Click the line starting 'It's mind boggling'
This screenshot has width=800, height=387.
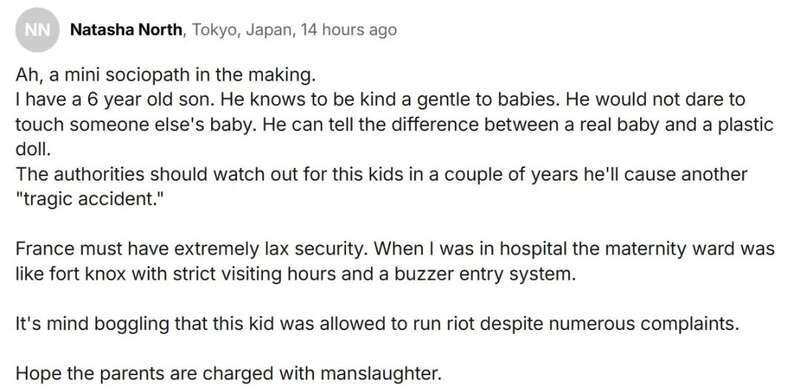pyautogui.click(x=377, y=324)
